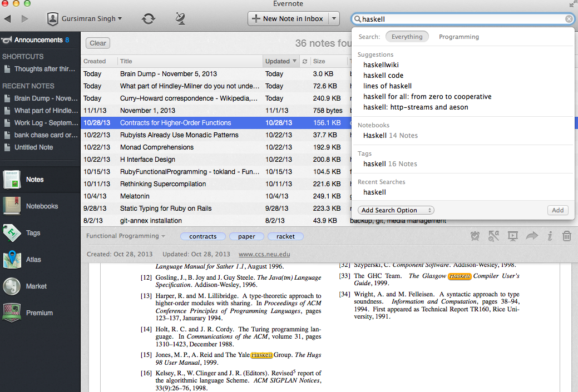Viewport: 578px width, 392px height.
Task: Open the Gursimran Singh account menu
Action: tap(85, 18)
